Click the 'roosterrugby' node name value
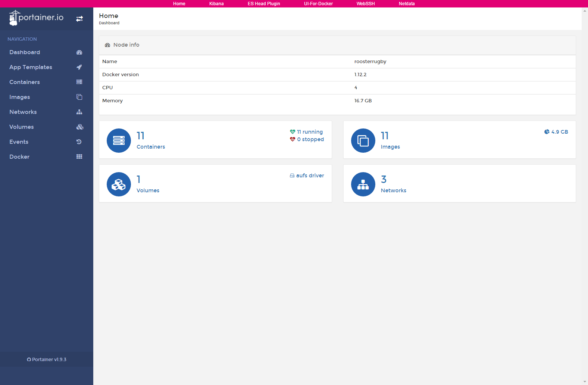The image size is (588, 385). pos(370,62)
